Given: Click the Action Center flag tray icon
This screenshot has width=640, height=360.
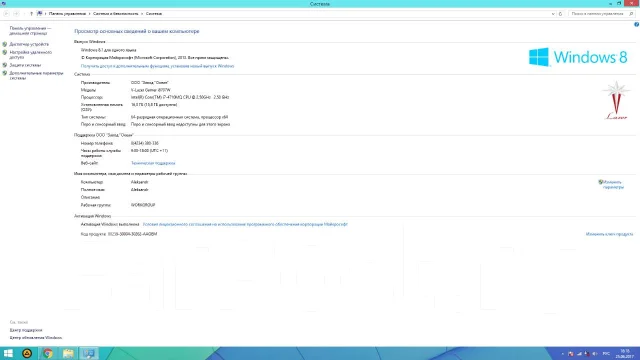Looking at the screenshot, I should point(571,354).
